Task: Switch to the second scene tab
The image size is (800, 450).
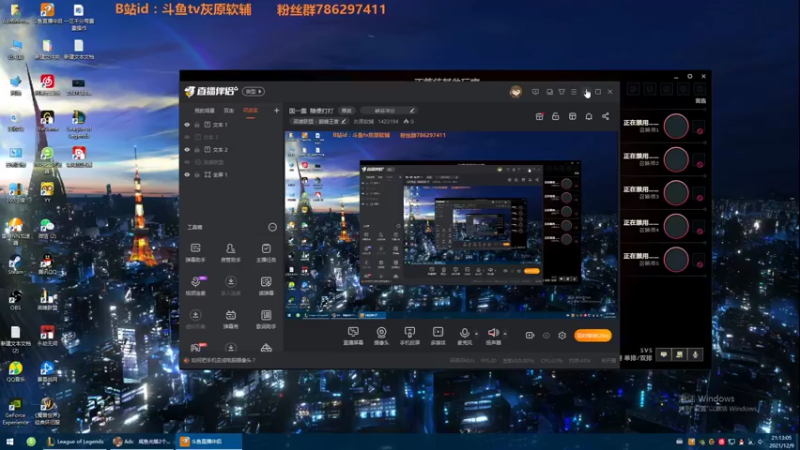Action: pyautogui.click(x=229, y=111)
